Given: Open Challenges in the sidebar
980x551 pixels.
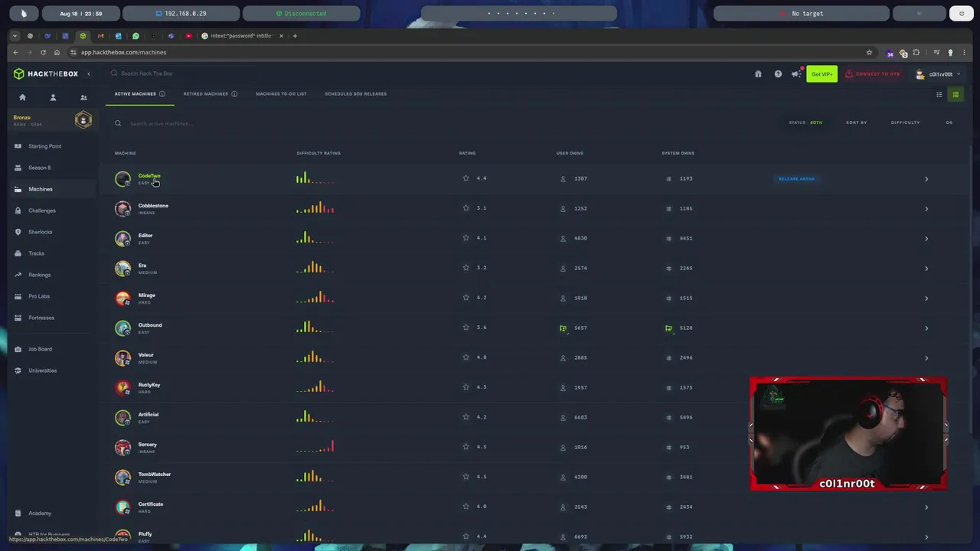Looking at the screenshot, I should [x=41, y=210].
